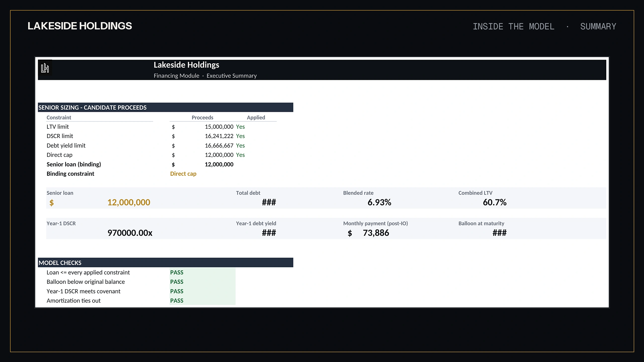Select the Debt yield limit row label

click(x=66, y=146)
